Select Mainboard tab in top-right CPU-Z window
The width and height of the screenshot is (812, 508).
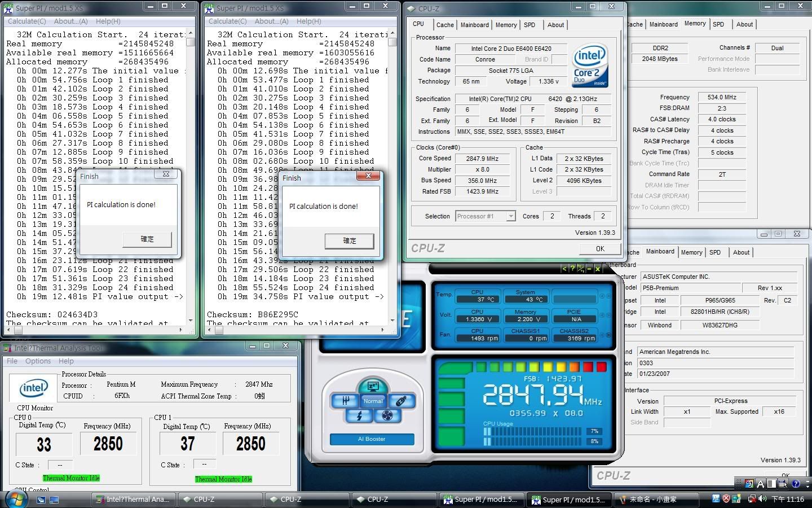tap(663, 24)
